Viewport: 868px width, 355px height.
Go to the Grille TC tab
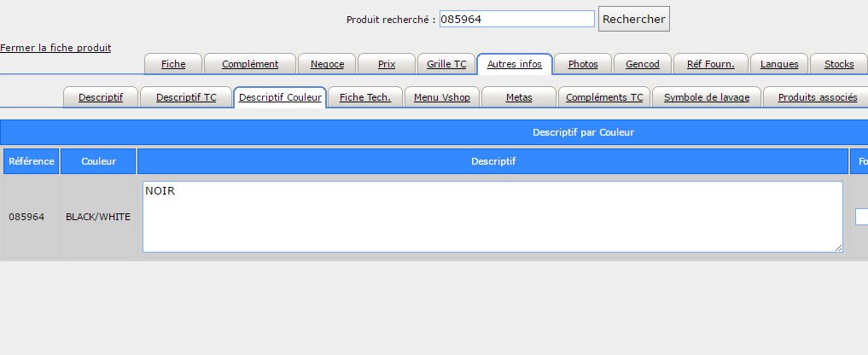(x=446, y=64)
